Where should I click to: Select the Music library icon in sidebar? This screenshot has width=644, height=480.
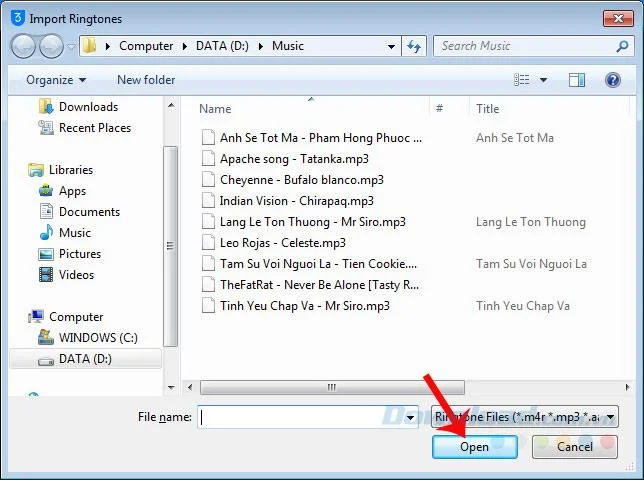click(x=46, y=232)
